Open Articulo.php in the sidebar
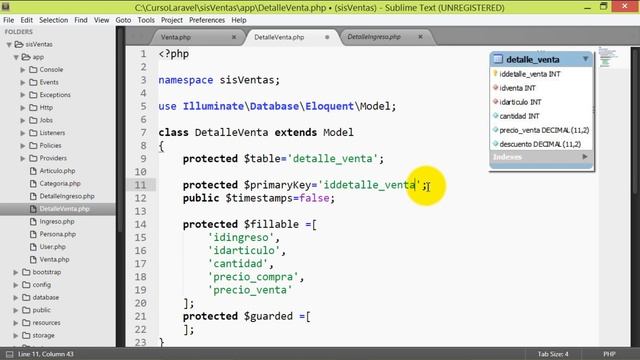The width and height of the screenshot is (640, 360). tap(57, 171)
